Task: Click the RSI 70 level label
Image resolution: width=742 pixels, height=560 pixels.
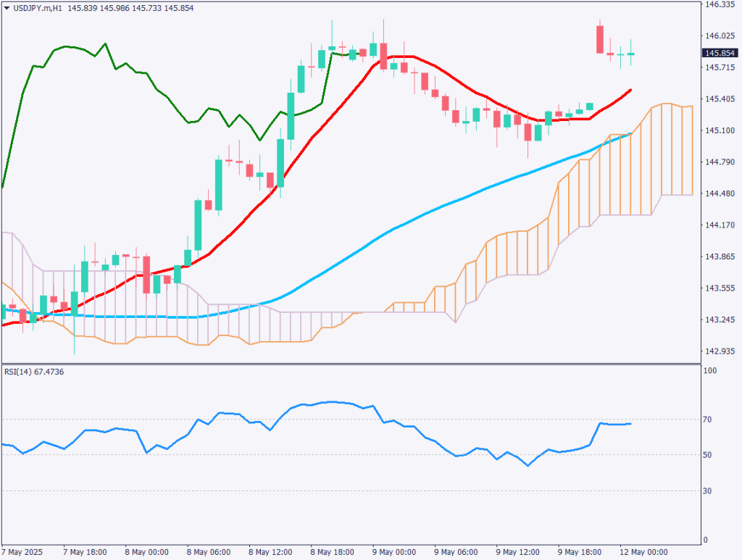Action: point(711,419)
